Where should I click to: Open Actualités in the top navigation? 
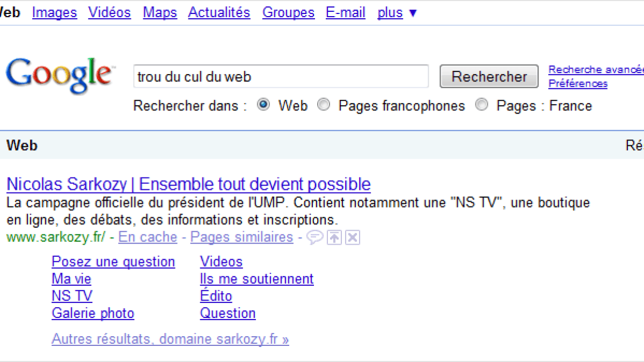219,12
